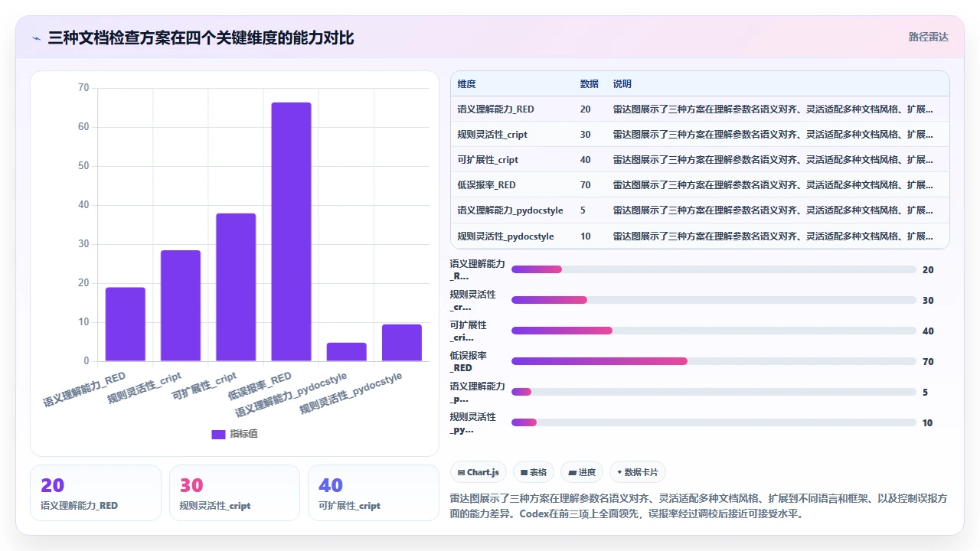
Task: Click the 说明 text in the 低误报率_RED row
Action: point(773,185)
